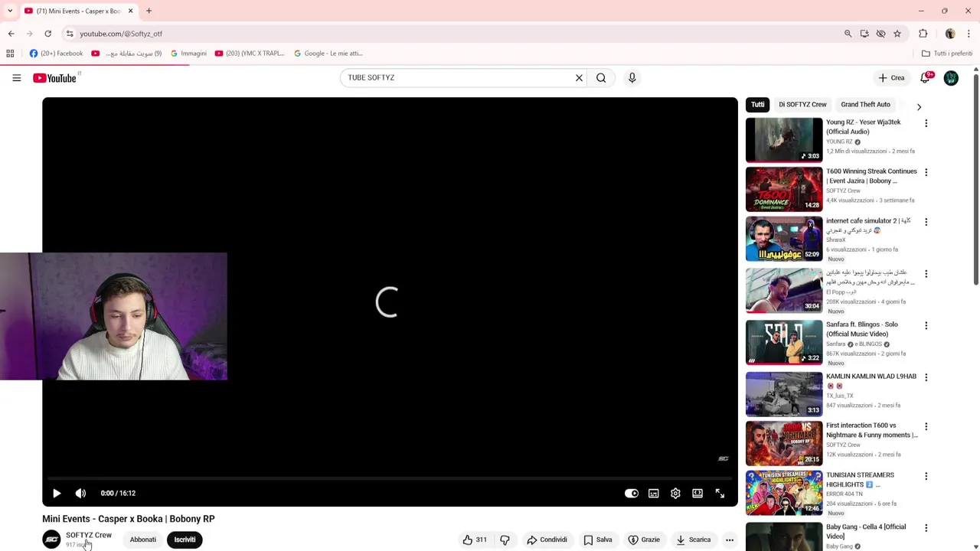This screenshot has height=551, width=980.
Task: Open browser apps grid shortcut
Action: (10, 54)
